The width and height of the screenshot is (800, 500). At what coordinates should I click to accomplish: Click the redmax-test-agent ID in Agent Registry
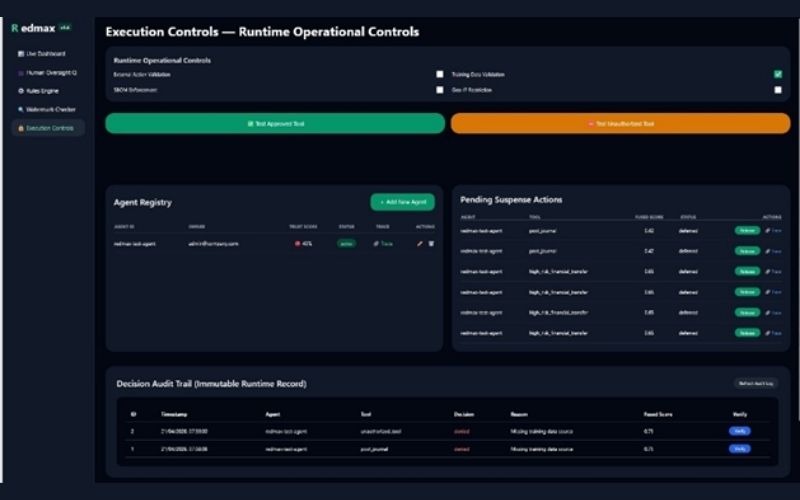(135, 244)
